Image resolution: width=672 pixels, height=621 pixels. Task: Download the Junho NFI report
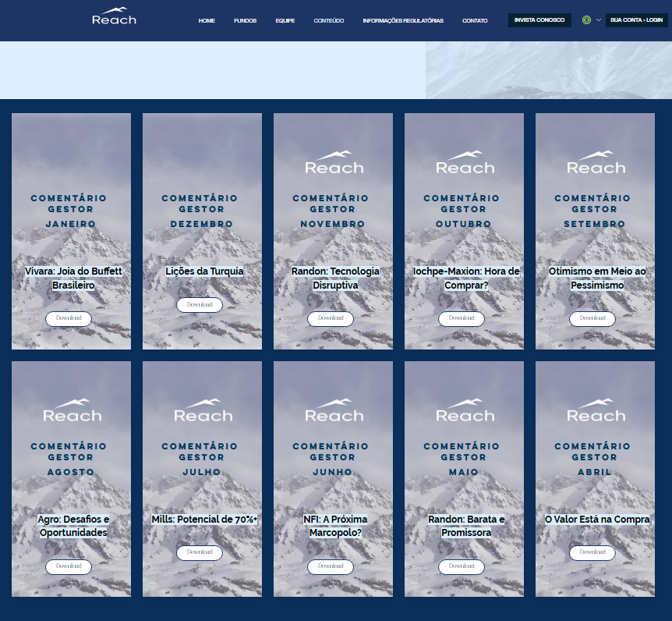pos(331,566)
